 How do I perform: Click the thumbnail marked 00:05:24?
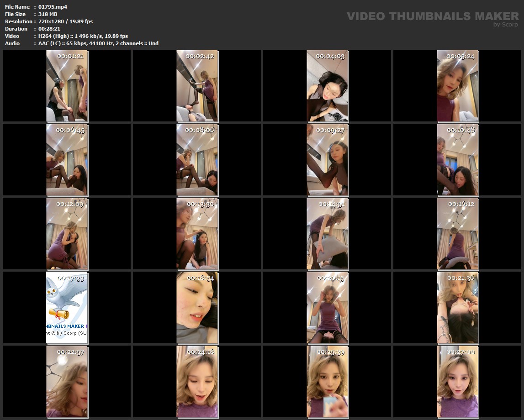tap(458, 86)
